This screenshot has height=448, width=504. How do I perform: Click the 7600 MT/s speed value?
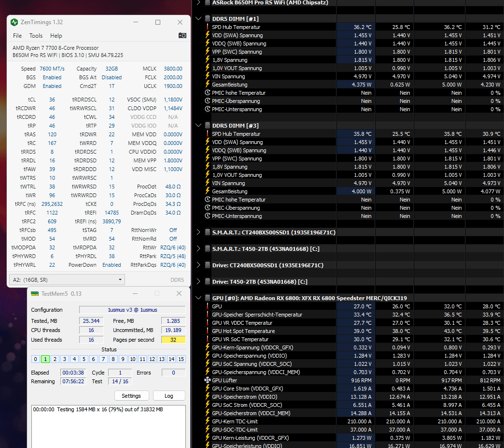[52, 69]
